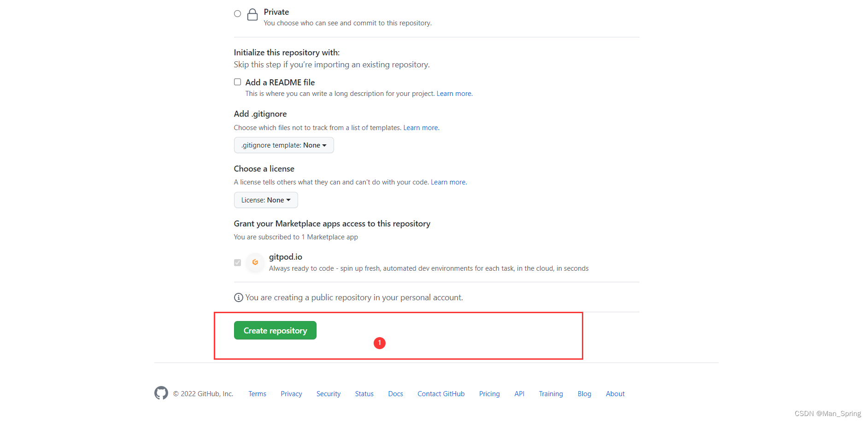Screen dimensions: 868x422
Task: Open Security footer link
Action: 328,394
